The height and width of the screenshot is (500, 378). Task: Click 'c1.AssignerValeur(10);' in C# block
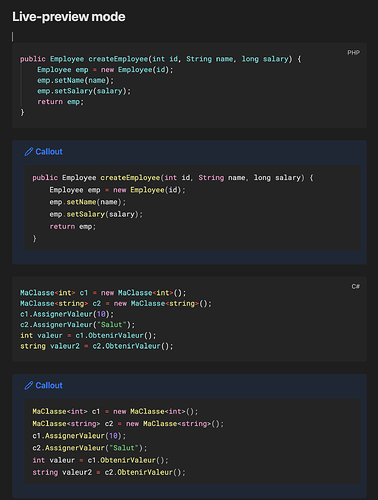coord(67,314)
